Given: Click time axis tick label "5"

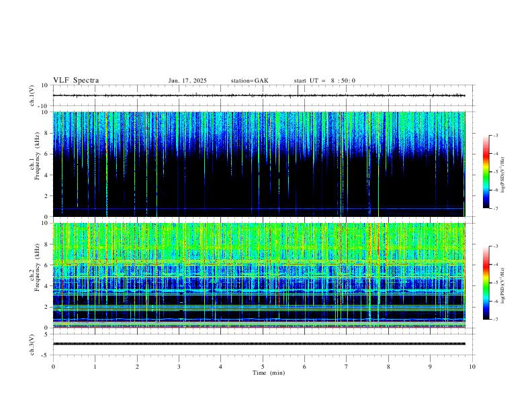Looking at the screenshot, I should pyautogui.click(x=263, y=367).
